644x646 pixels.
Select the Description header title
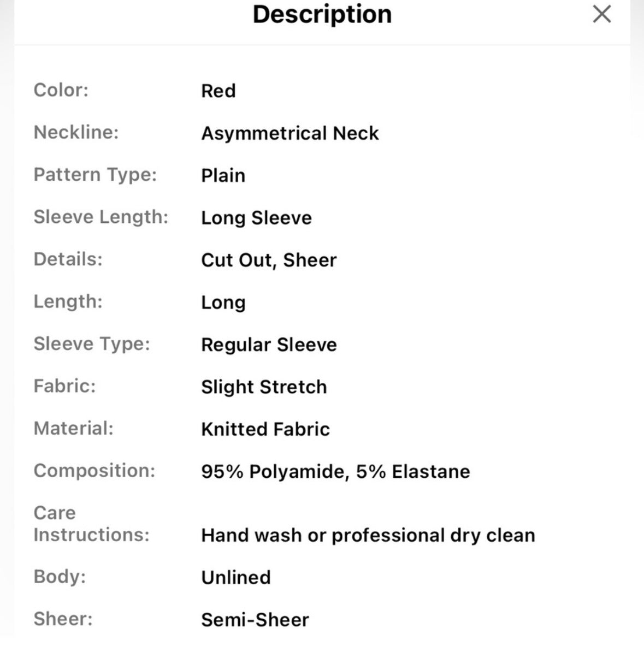point(322,15)
